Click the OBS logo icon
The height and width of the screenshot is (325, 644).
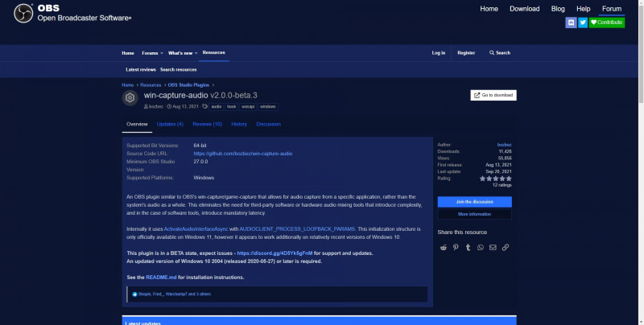coord(23,13)
